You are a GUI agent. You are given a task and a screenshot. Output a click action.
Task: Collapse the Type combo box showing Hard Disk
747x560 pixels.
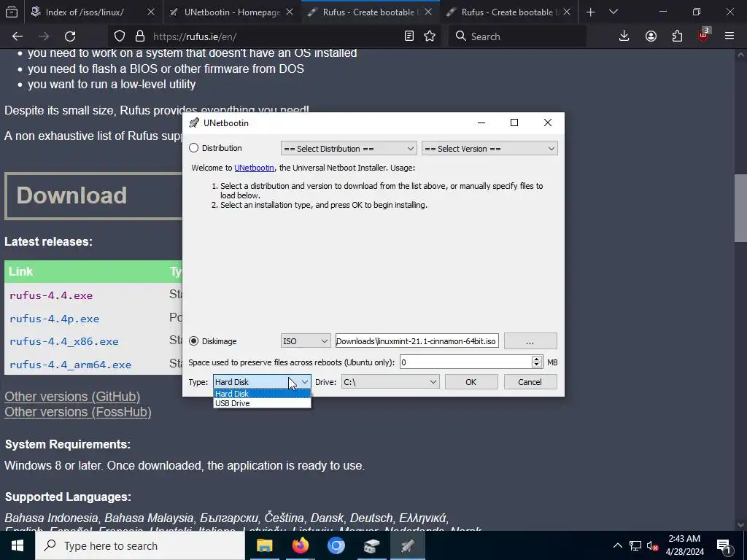[x=262, y=382]
